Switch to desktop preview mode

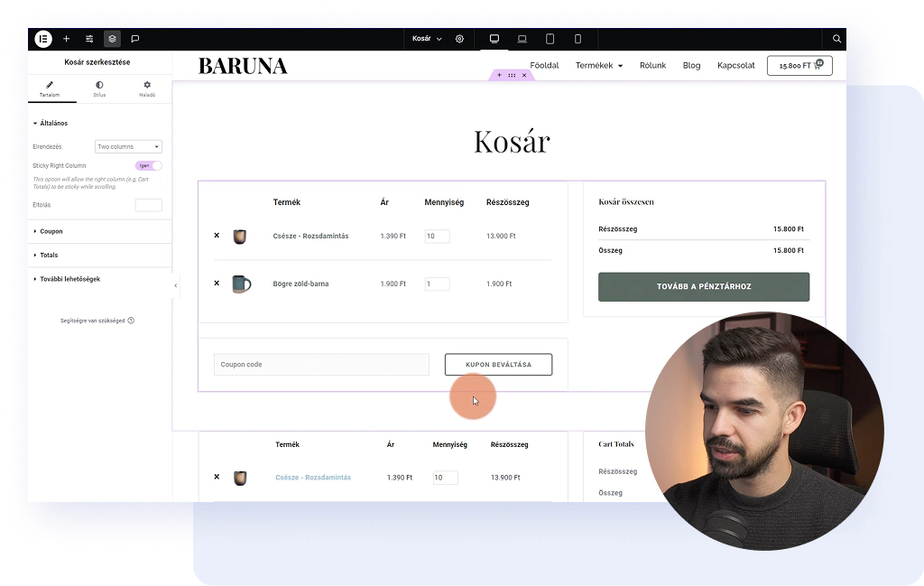click(494, 39)
